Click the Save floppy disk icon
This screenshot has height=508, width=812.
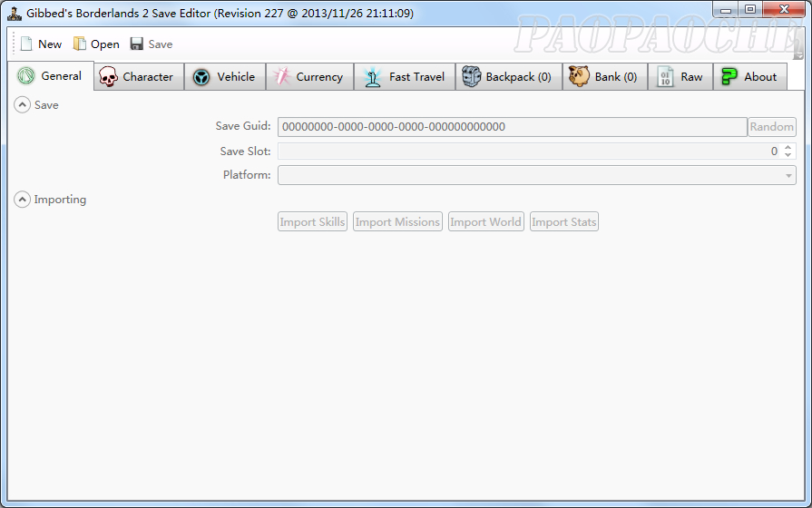pyautogui.click(x=137, y=44)
